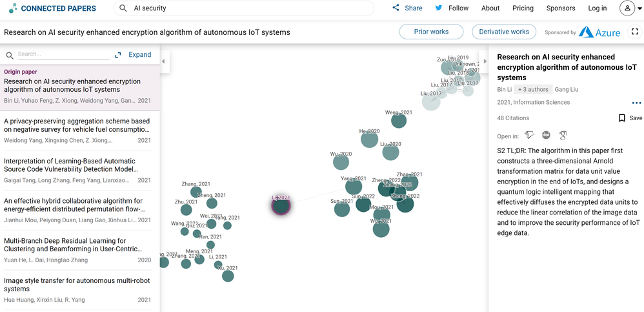
Task: Click the Prior works button
Action: click(x=431, y=32)
